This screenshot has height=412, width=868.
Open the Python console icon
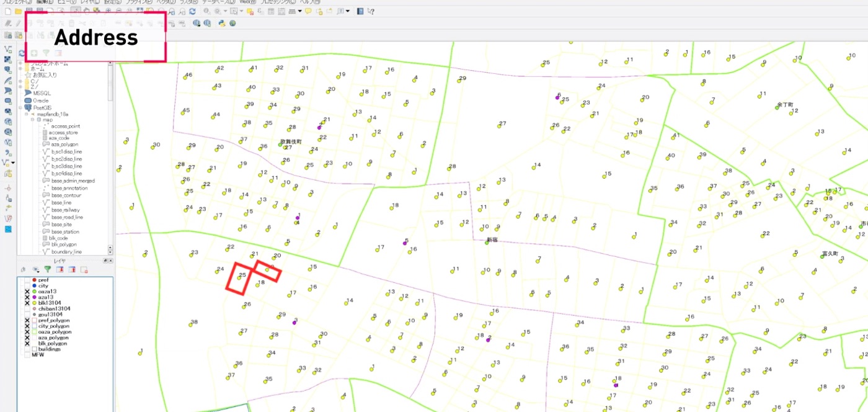pyautogui.click(x=221, y=24)
